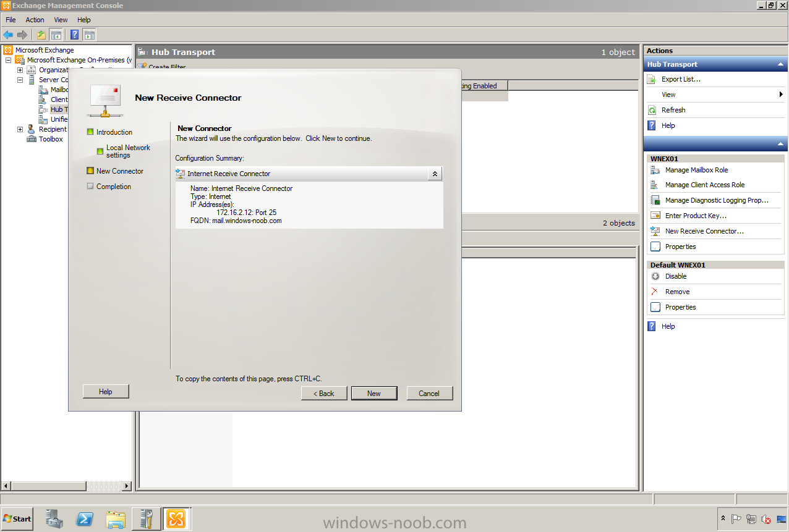Image resolution: width=789 pixels, height=532 pixels.
Task: Click the Unified Messaging node icon in the tree
Action: 43,119
